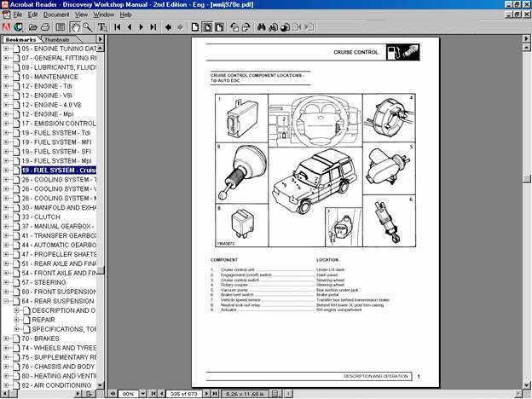This screenshot has width=532, height=399.
Task: Click the Print icon in toolbar
Action: 45,27
